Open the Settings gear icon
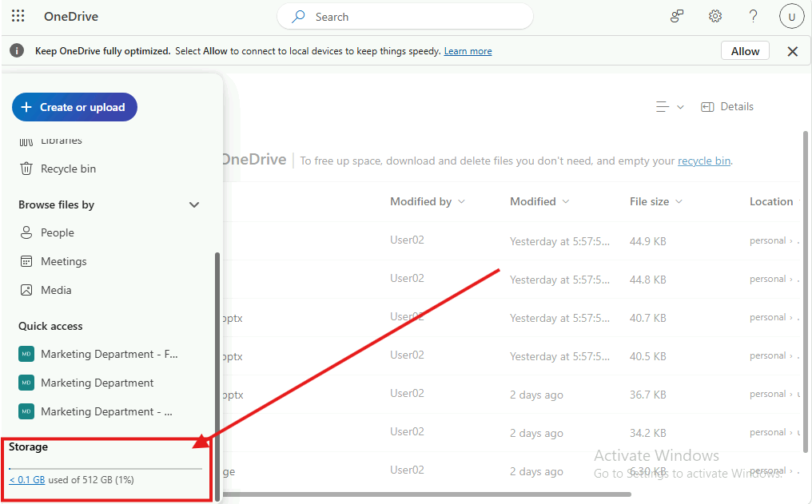 pos(715,16)
